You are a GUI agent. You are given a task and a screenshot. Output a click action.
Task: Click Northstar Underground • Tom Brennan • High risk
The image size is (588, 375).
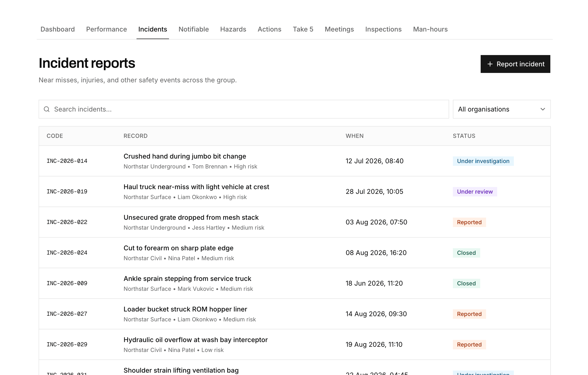click(x=190, y=166)
